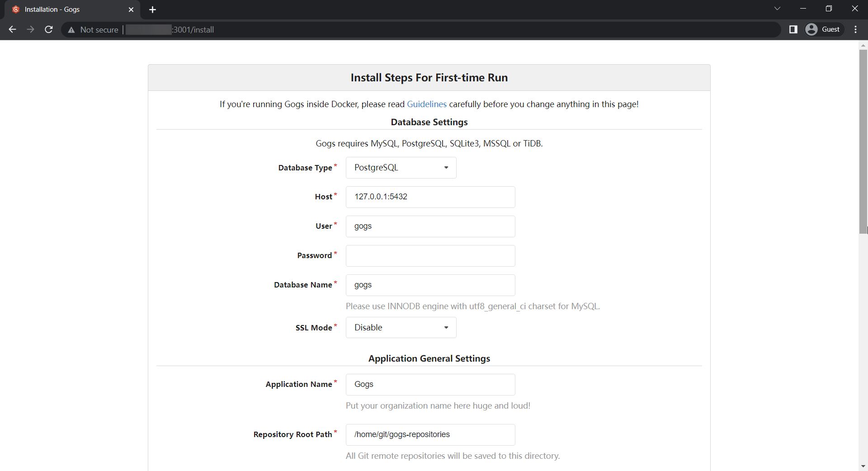Click the 'Put your organization name' hint

pyautogui.click(x=438, y=406)
